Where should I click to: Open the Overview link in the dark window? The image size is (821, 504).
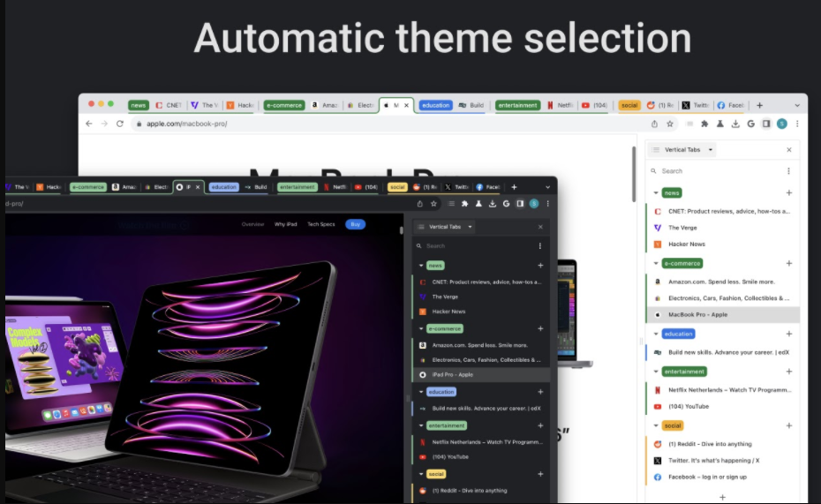coord(252,224)
